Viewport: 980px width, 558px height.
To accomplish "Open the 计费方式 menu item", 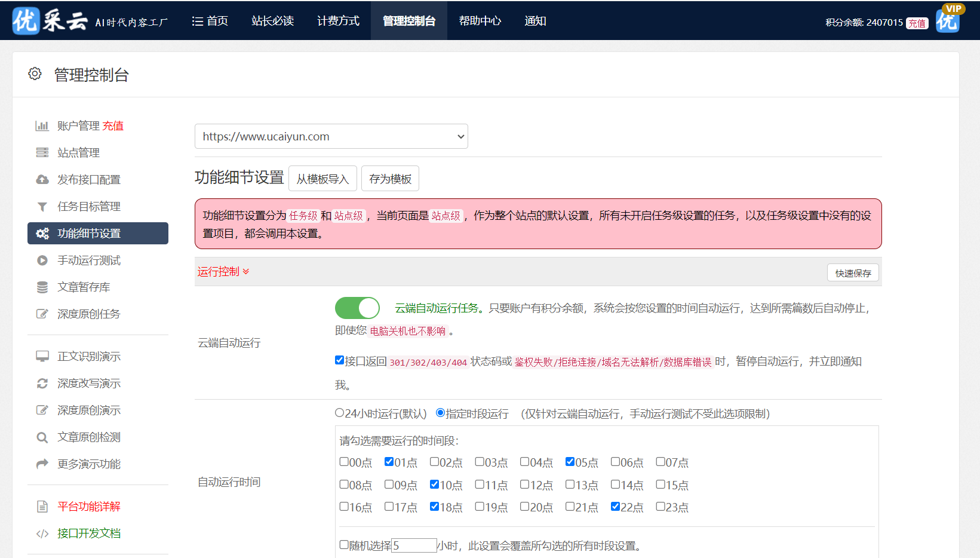I will (338, 20).
